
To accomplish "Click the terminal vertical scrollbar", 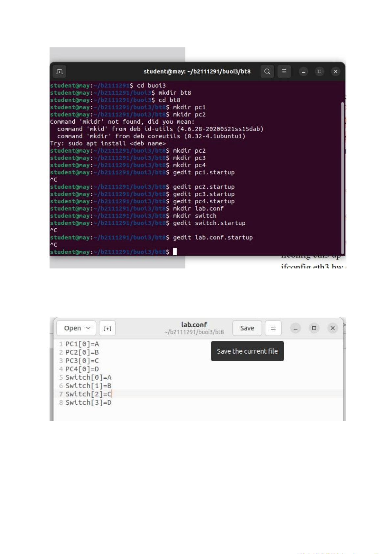I will [x=342, y=178].
